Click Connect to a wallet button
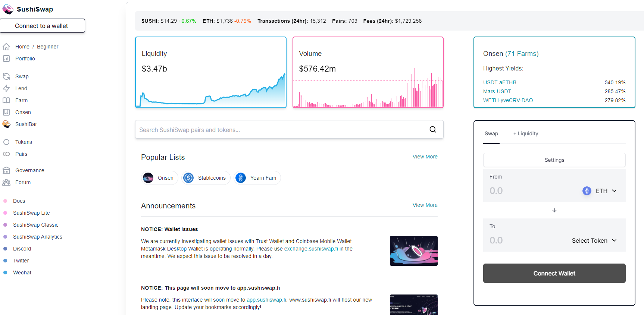The width and height of the screenshot is (644, 315). [42, 26]
